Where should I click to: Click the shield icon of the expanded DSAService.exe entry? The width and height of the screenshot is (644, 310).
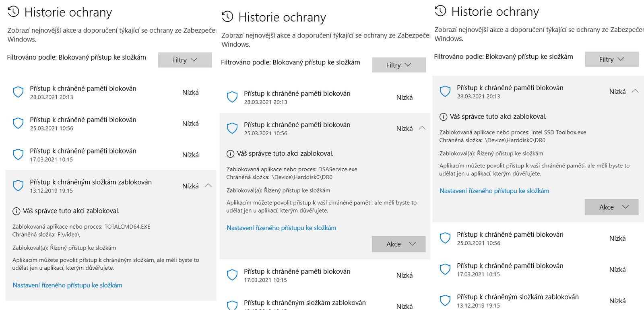click(x=232, y=128)
